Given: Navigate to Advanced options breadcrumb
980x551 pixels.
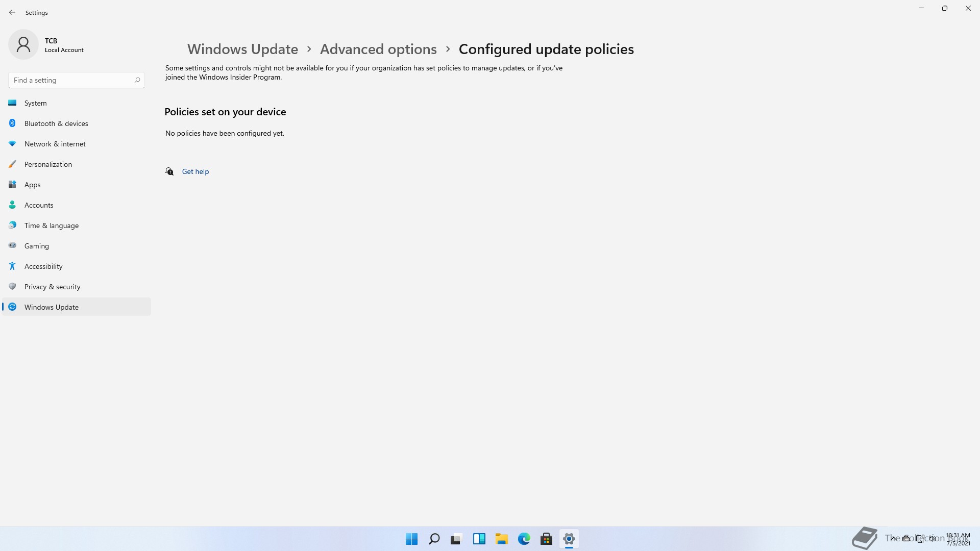Looking at the screenshot, I should [x=378, y=49].
